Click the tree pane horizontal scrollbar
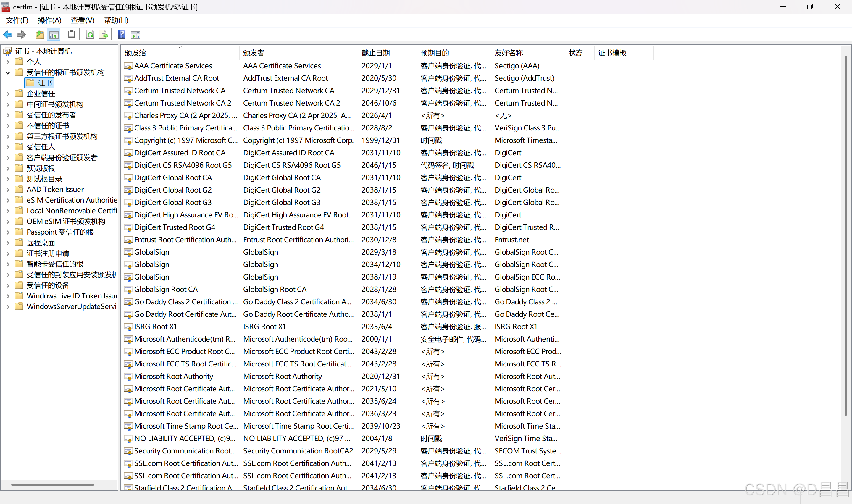 (53, 485)
